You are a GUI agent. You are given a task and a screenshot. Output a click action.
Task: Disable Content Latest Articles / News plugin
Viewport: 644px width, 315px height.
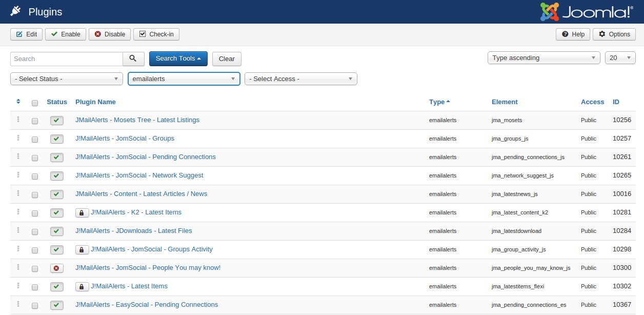(x=57, y=194)
